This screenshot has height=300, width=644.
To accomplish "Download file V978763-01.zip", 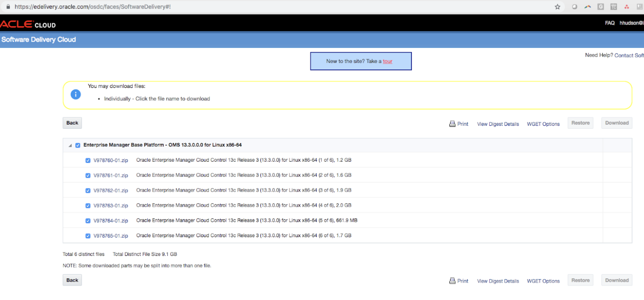I will (x=111, y=205).
